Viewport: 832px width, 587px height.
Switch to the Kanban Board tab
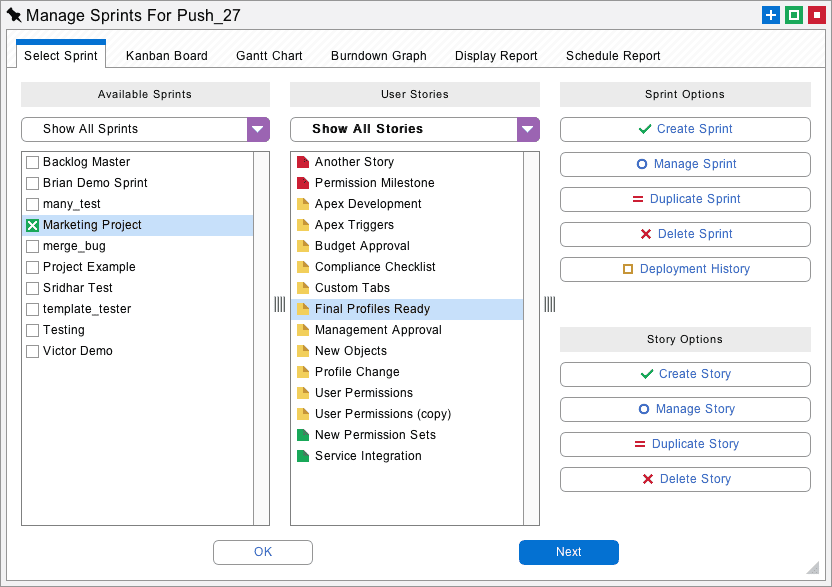(x=167, y=56)
